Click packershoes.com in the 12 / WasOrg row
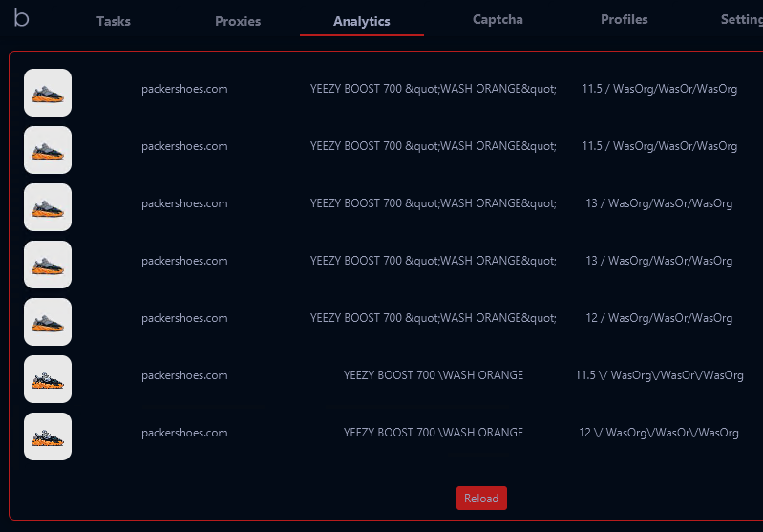763x532 pixels. (184, 318)
